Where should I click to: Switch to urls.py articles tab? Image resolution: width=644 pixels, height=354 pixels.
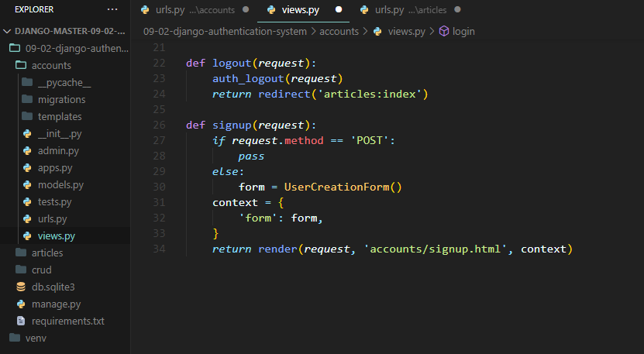click(409, 10)
